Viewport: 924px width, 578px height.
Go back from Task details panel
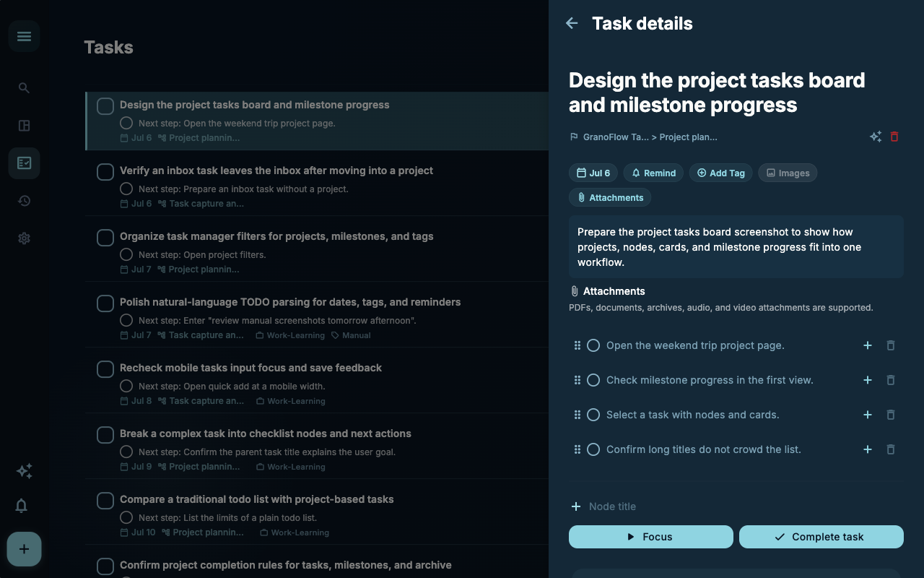click(x=572, y=23)
